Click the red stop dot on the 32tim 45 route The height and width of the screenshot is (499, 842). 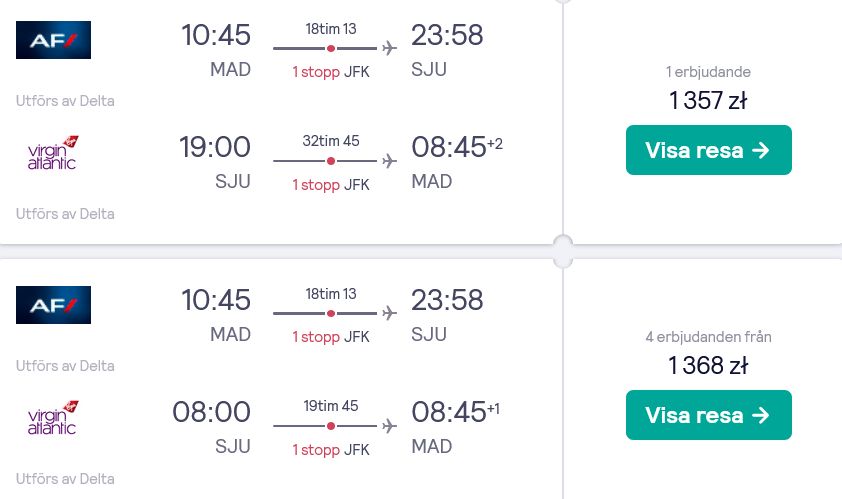331,161
